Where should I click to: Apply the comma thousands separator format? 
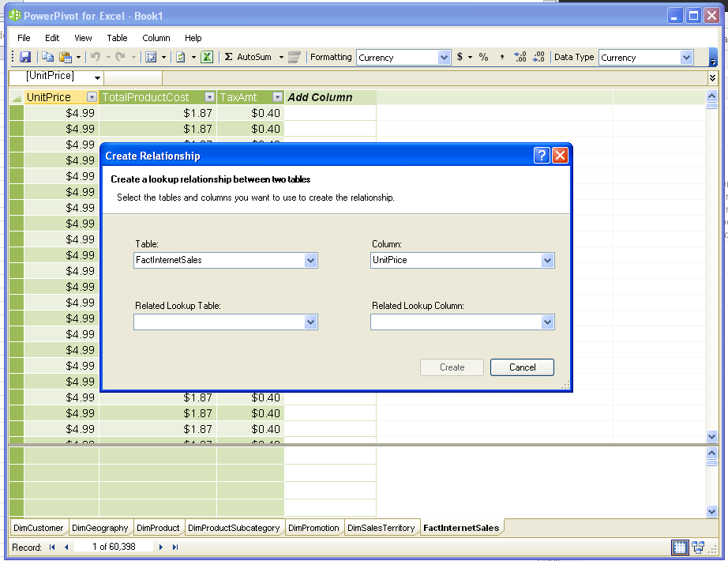[502, 57]
